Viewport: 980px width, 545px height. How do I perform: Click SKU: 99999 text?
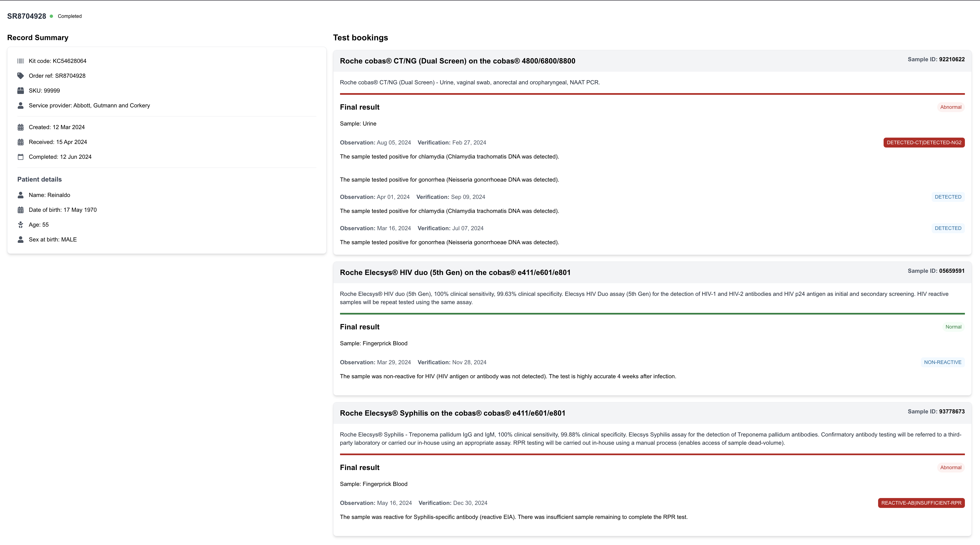tap(44, 91)
